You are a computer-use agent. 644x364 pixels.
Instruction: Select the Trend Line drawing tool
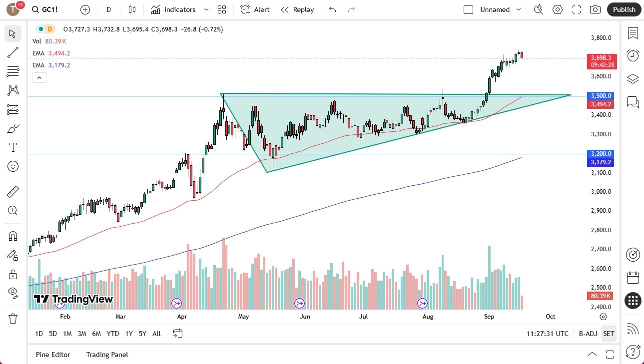click(x=13, y=52)
